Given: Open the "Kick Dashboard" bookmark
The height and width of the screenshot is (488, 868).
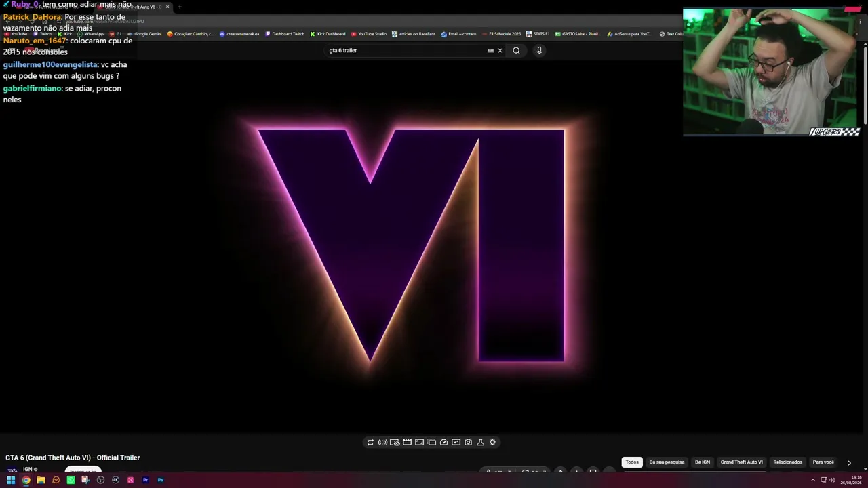Looking at the screenshot, I should click(328, 34).
